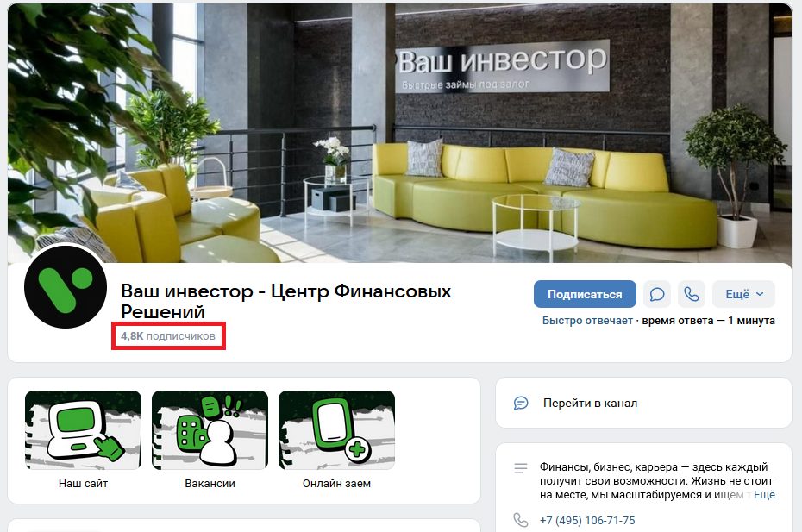The width and height of the screenshot is (802, 532).
Task: Call the community via phone icon button
Action: (x=692, y=294)
